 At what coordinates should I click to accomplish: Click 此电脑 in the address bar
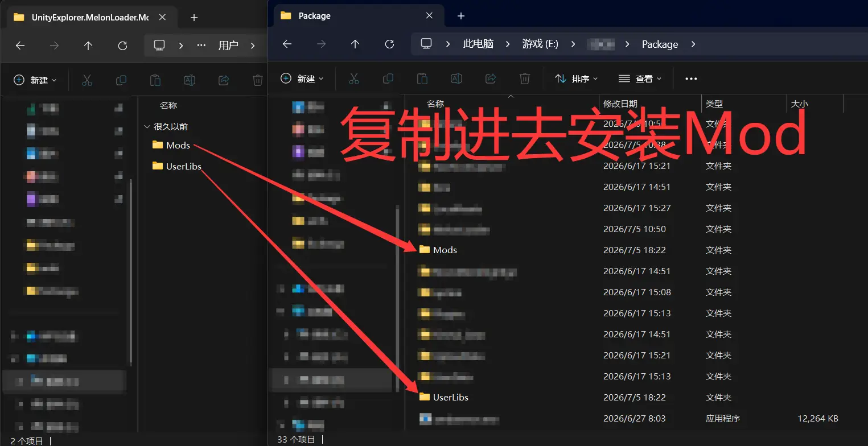[478, 44]
